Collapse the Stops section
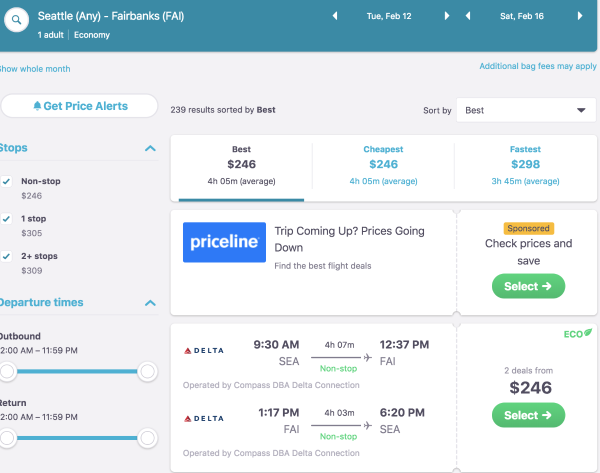This screenshot has height=473, width=600. point(150,148)
